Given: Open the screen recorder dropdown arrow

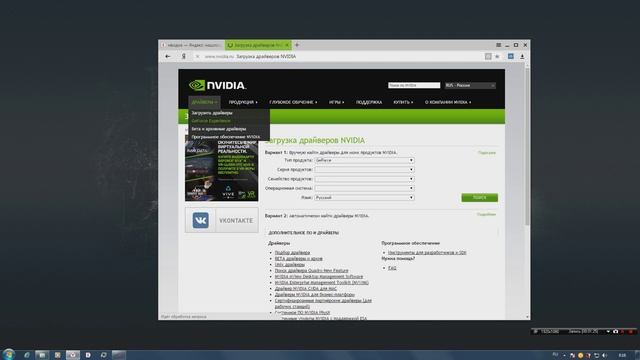Looking at the screenshot, I should pyautogui.click(x=608, y=331).
